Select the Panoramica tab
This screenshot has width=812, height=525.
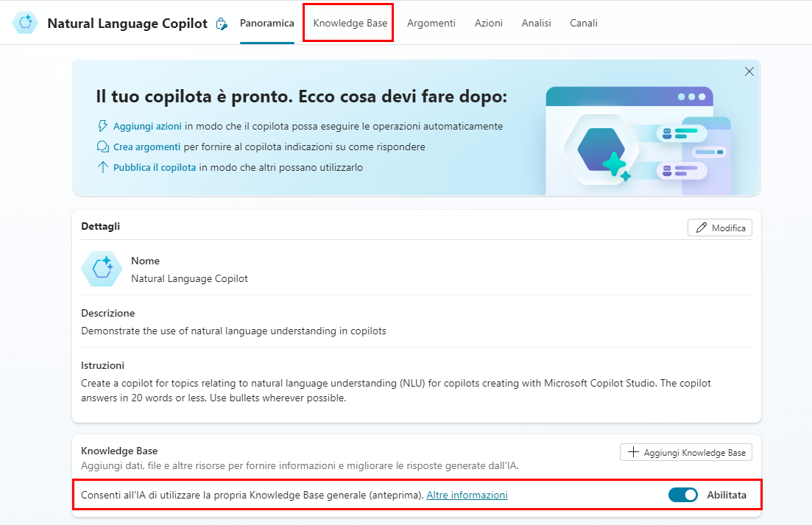pos(266,23)
